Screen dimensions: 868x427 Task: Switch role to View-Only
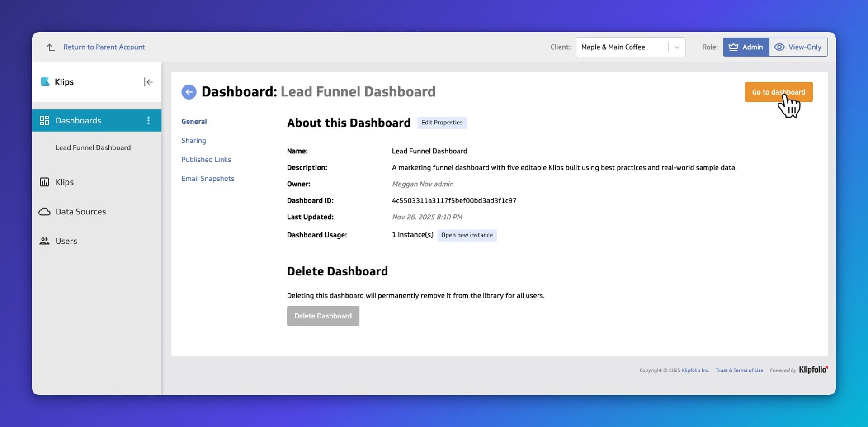(798, 47)
